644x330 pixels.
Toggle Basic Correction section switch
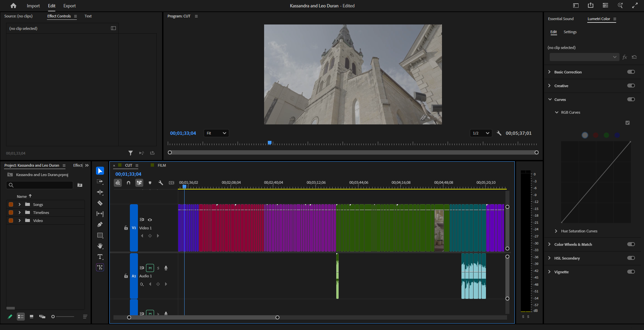631,72
